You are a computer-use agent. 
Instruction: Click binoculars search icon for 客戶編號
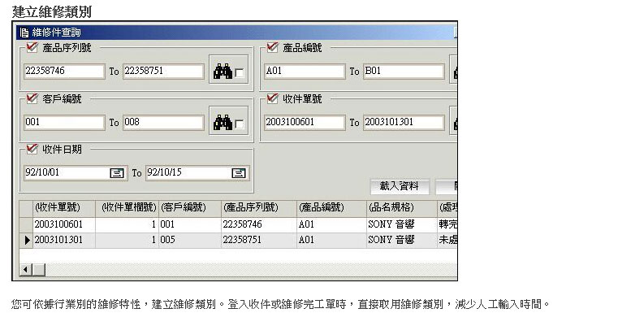coord(223,123)
